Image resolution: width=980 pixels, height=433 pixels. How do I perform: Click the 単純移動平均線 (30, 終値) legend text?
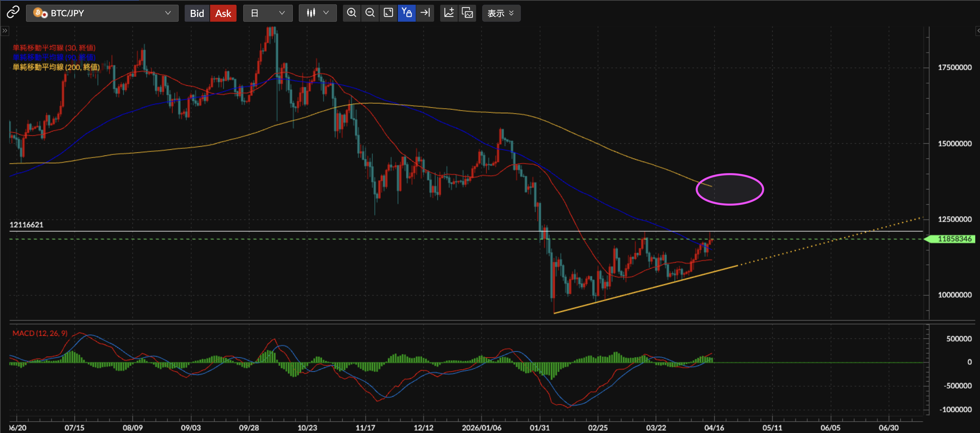click(53, 48)
